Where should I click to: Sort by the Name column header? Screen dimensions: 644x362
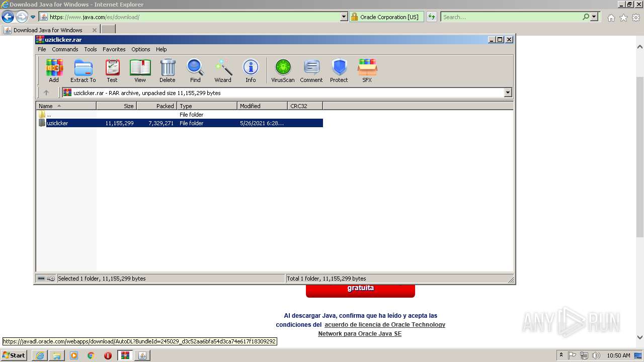pos(66,106)
